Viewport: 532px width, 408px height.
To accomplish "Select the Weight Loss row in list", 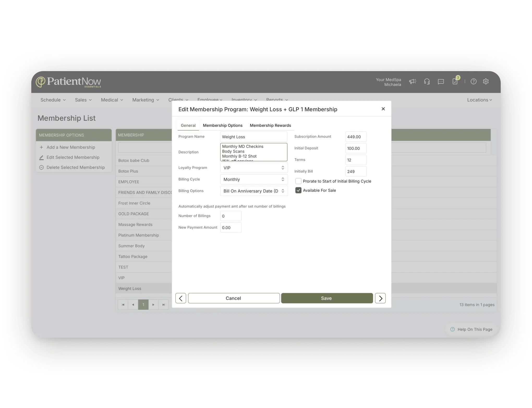I will click(144, 289).
